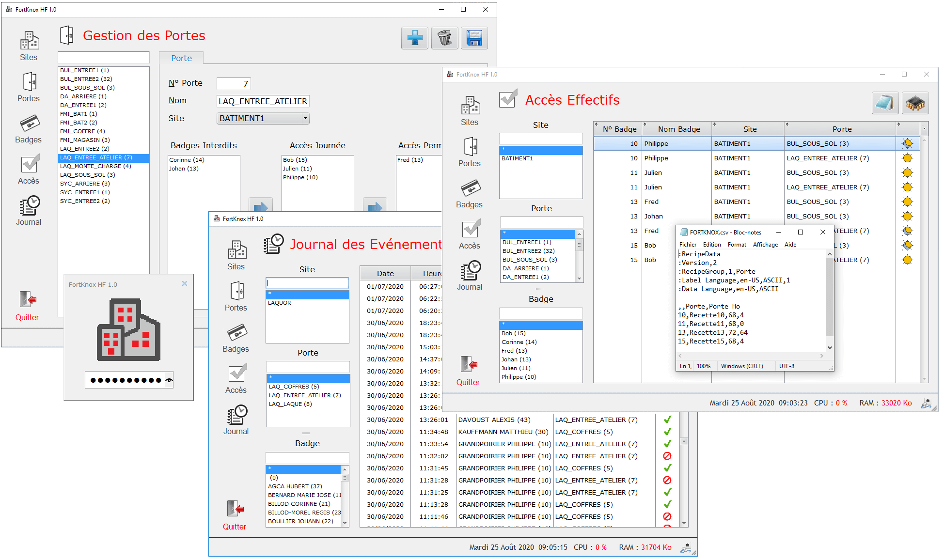Toggle password visibility eye icon

(x=169, y=380)
